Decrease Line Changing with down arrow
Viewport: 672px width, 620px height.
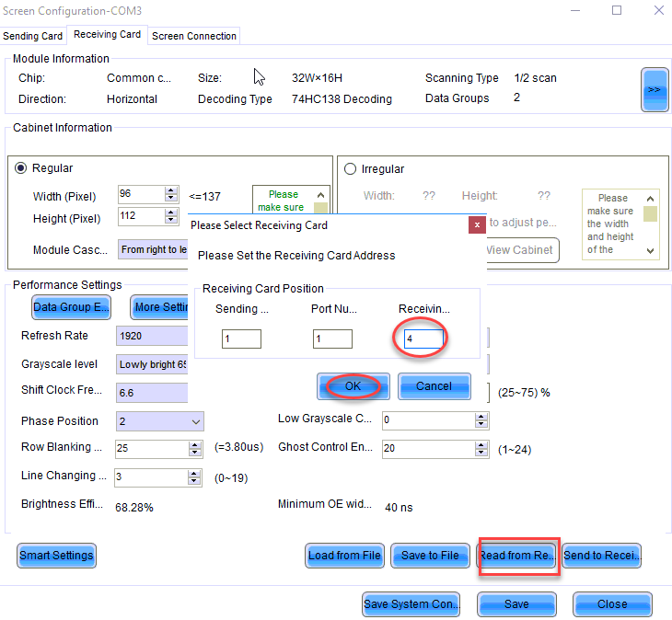pyautogui.click(x=194, y=481)
